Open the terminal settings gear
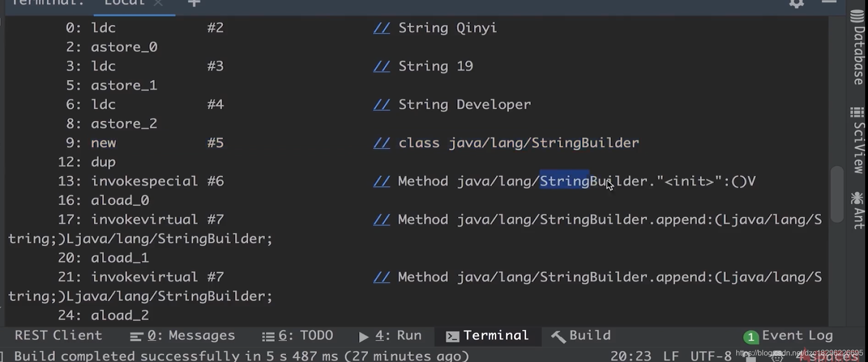This screenshot has width=868, height=362. 796,3
